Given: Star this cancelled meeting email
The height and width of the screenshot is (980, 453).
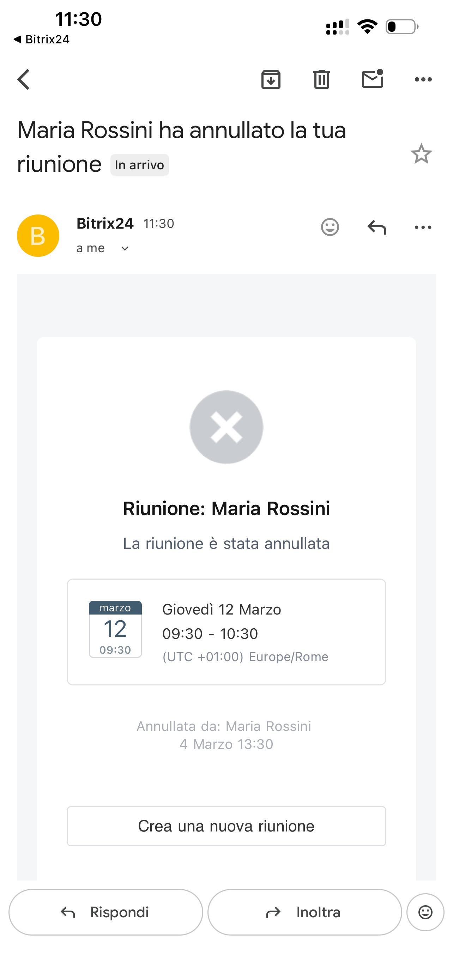Looking at the screenshot, I should coord(421,154).
